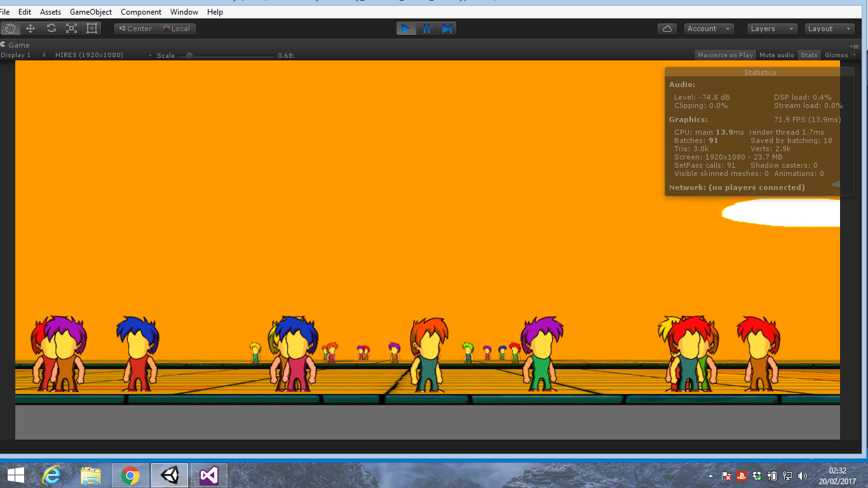
Task: Open the volume control tray icon
Action: [x=803, y=476]
